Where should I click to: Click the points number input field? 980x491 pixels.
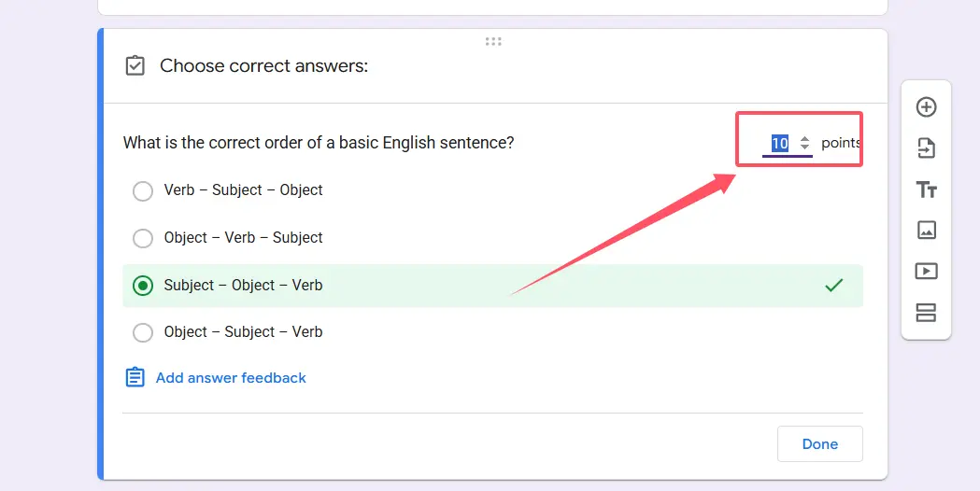coord(780,144)
